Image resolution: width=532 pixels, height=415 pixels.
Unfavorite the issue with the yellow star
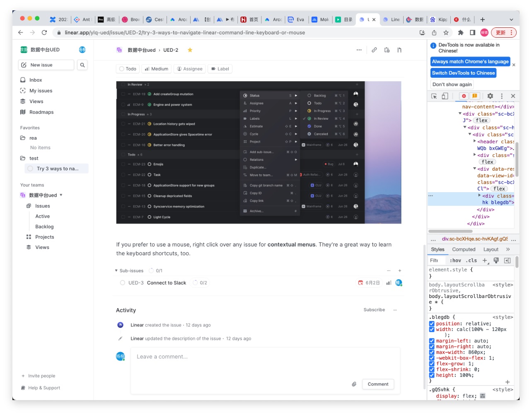[x=190, y=50]
